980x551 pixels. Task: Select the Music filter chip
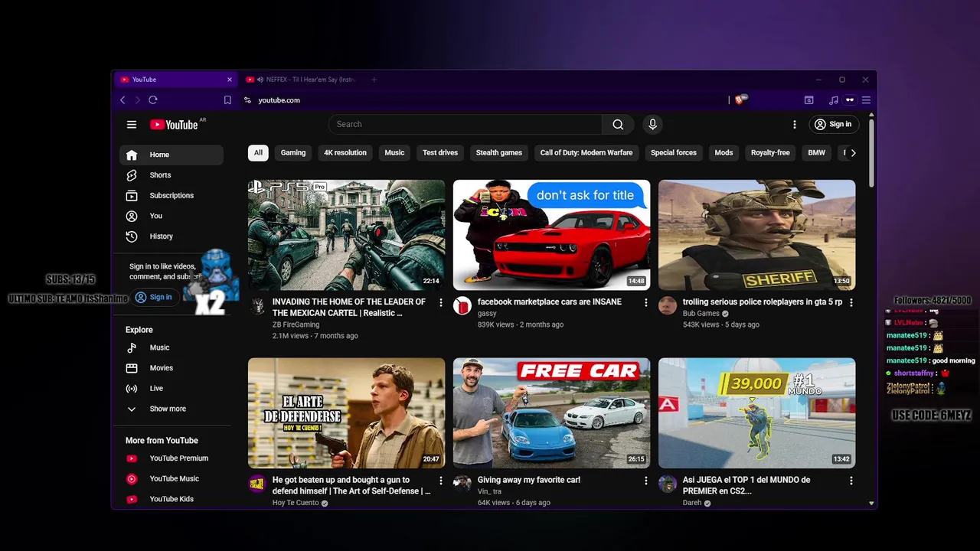pos(394,152)
